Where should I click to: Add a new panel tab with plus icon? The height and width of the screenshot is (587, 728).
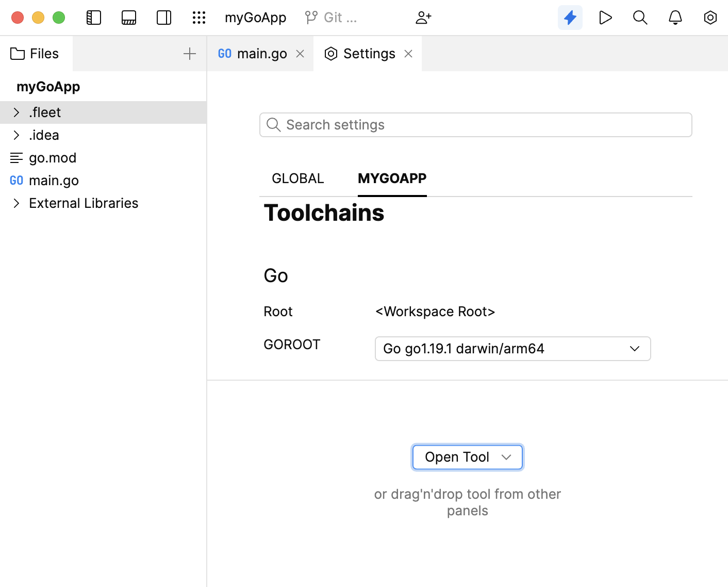pos(190,54)
